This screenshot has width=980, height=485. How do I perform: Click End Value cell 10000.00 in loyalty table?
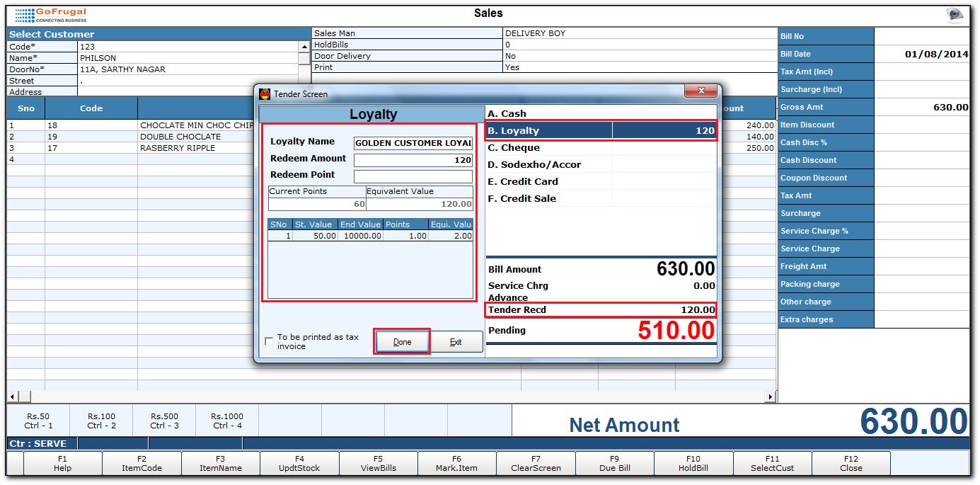tap(360, 236)
